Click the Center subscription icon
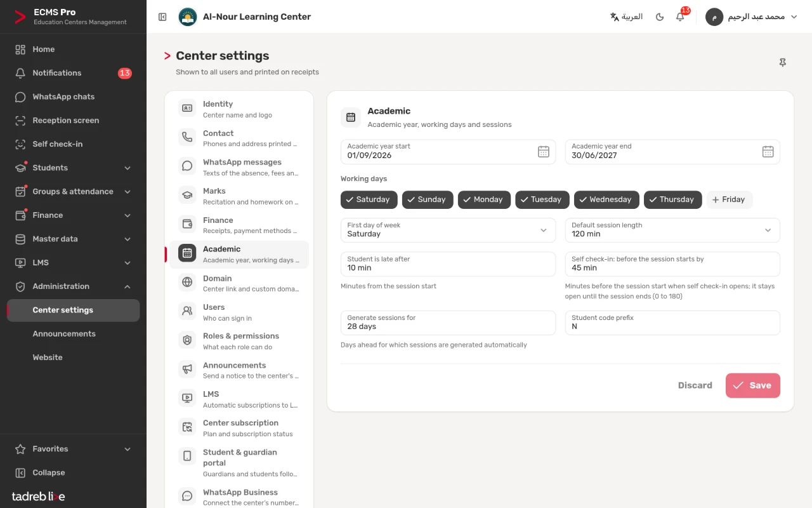This screenshot has width=812, height=508. [x=187, y=427]
